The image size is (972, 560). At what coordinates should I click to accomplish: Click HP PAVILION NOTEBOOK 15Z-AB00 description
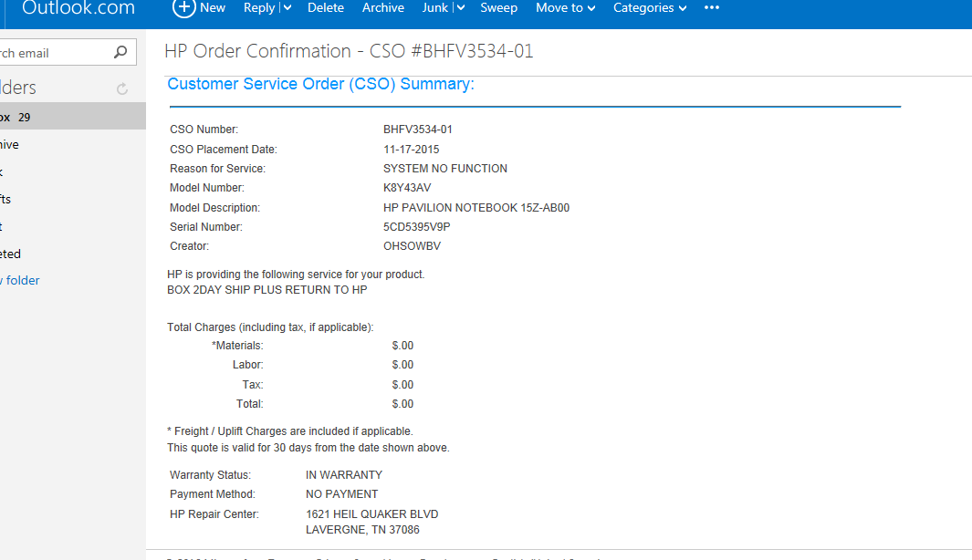point(476,208)
